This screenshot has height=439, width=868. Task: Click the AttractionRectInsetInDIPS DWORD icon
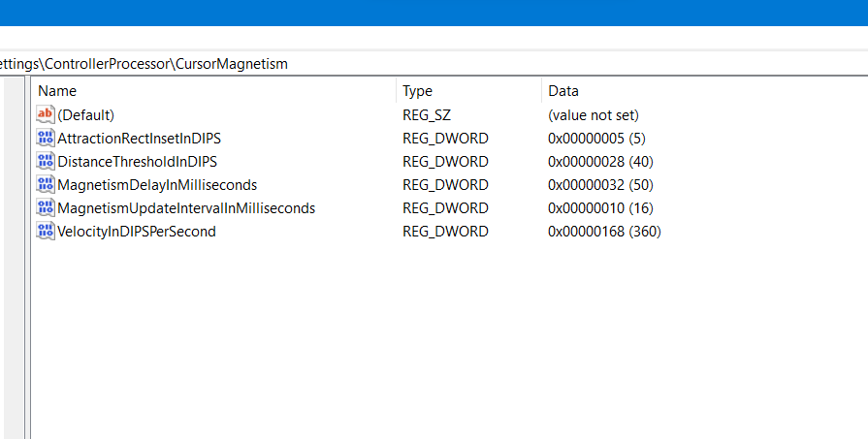click(x=46, y=139)
